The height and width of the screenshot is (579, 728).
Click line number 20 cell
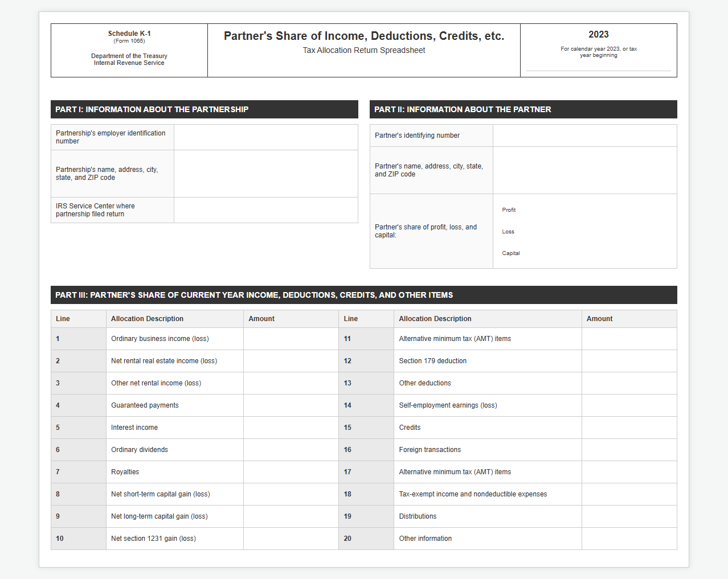(x=366, y=539)
